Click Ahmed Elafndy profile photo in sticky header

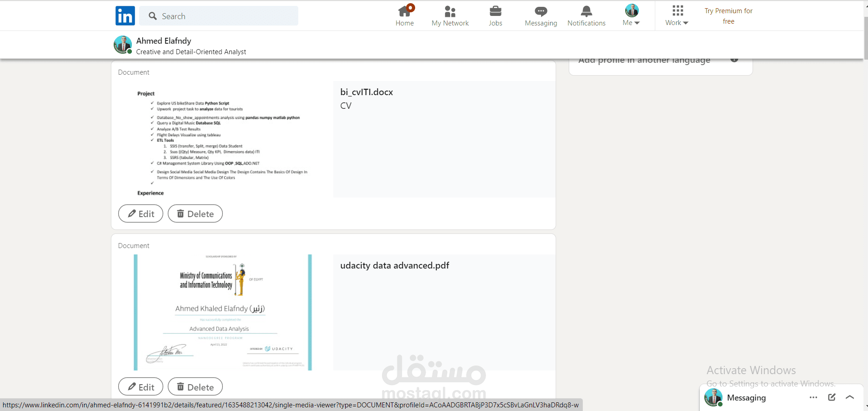click(123, 45)
